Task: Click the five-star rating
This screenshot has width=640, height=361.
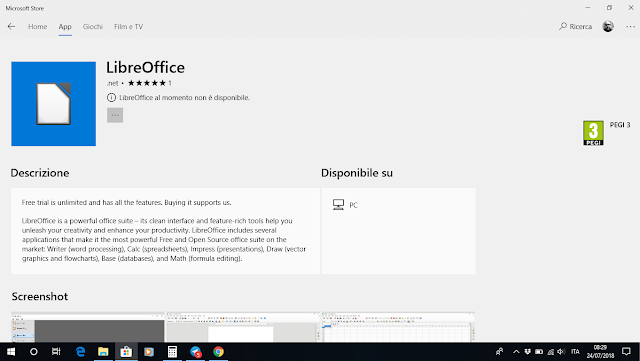Action: (147, 83)
